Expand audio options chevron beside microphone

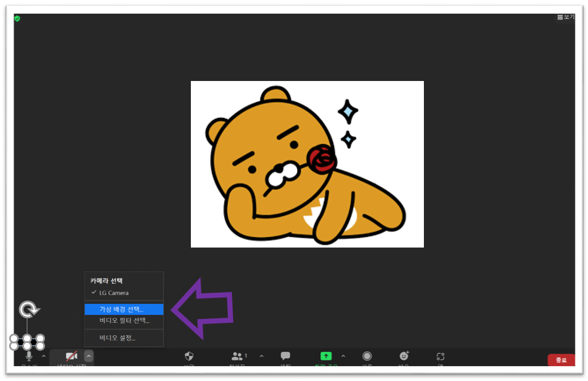pyautogui.click(x=43, y=356)
